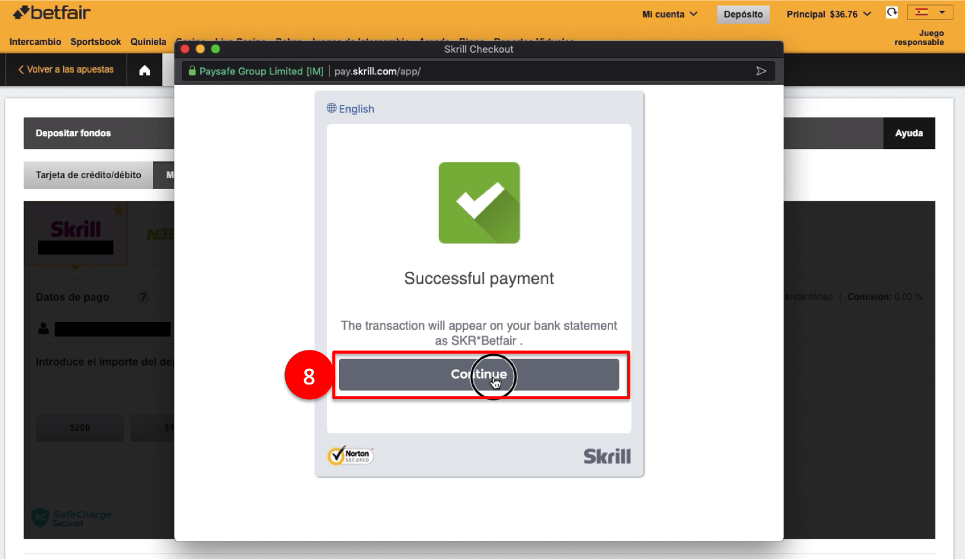Click the Comisión: 0.00 % text
This screenshot has height=560, width=965.
[x=885, y=297]
